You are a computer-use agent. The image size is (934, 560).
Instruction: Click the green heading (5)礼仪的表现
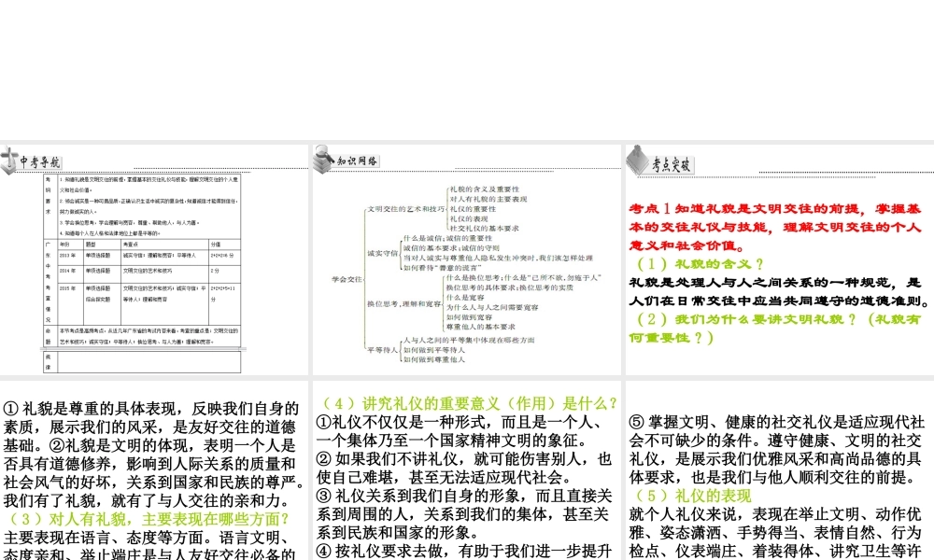(x=693, y=496)
